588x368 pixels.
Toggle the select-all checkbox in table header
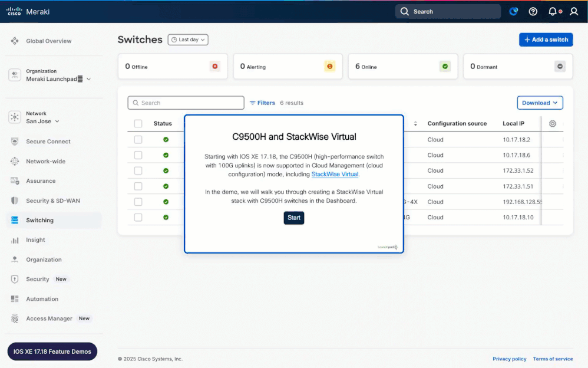click(x=138, y=123)
